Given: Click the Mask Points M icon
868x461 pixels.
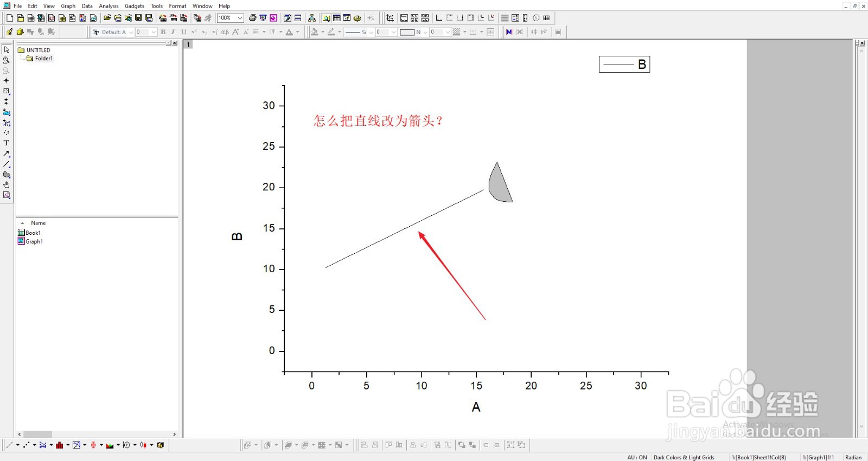Looking at the screenshot, I should pyautogui.click(x=509, y=32).
